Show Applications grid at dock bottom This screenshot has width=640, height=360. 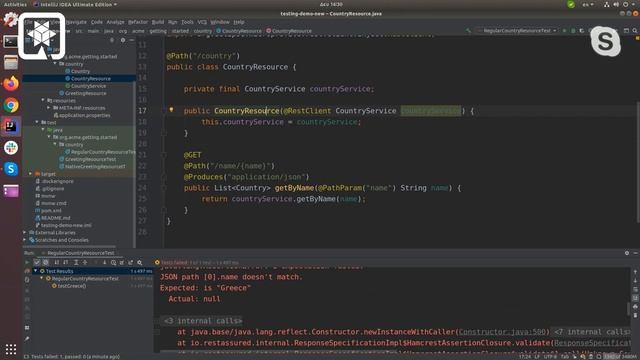tap(11, 349)
